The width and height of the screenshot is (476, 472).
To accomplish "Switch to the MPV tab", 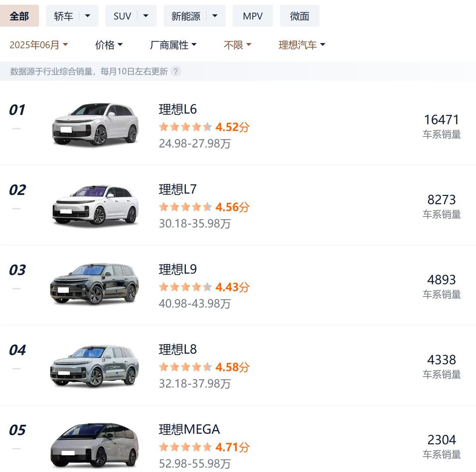I will [x=253, y=16].
